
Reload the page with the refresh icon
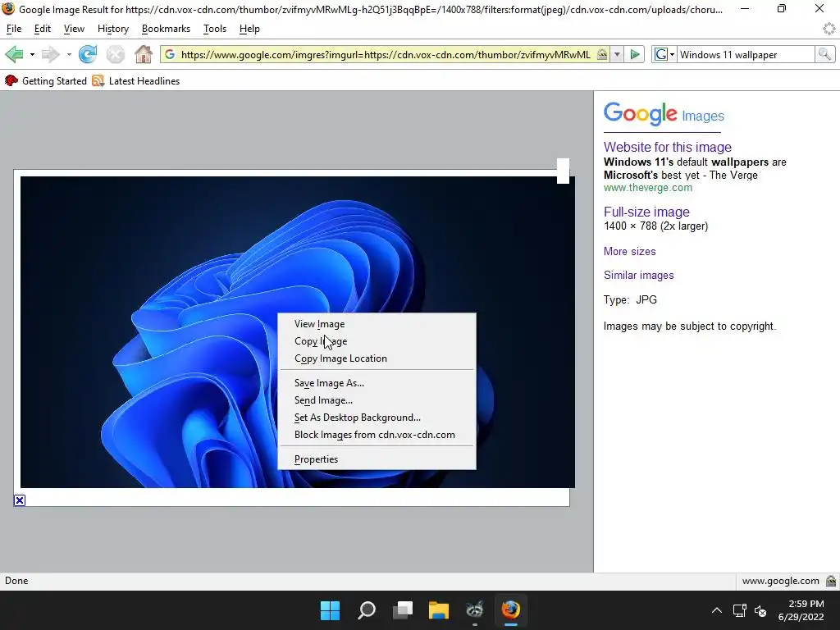pyautogui.click(x=88, y=54)
